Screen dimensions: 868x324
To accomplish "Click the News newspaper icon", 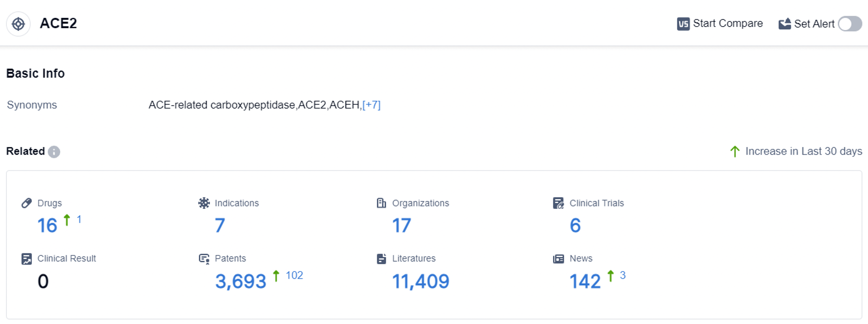I will (558, 259).
